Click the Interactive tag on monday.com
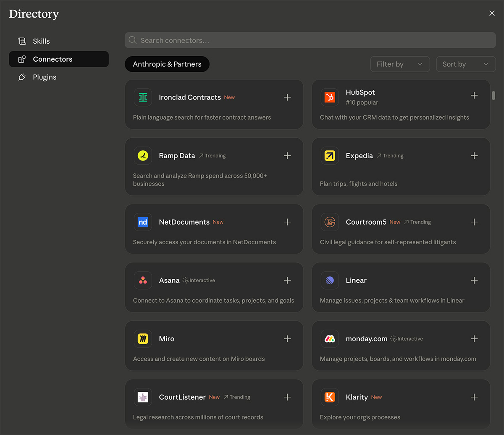Image resolution: width=504 pixels, height=435 pixels. coord(407,338)
